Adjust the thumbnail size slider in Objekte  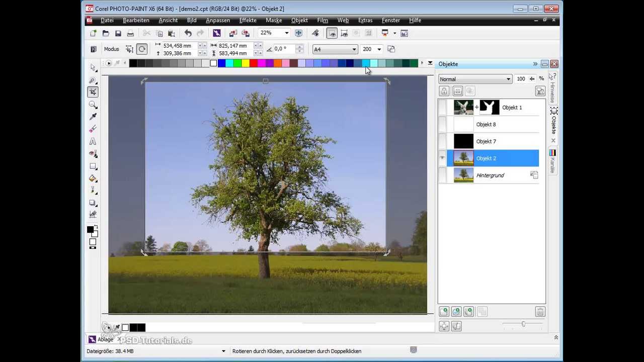click(523, 324)
